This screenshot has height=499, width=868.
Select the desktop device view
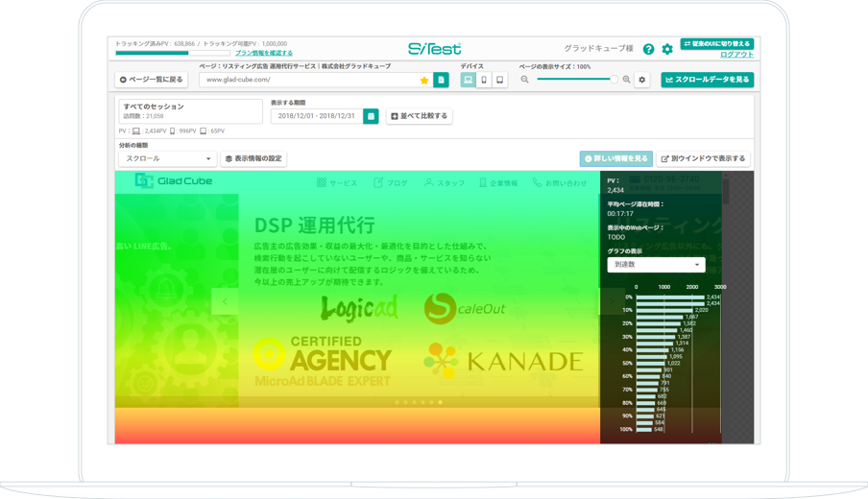click(x=469, y=81)
